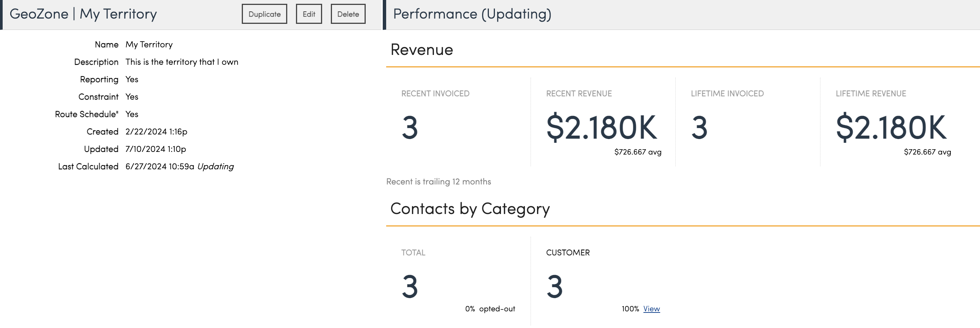The image size is (980, 328).
Task: Click the Customer category count
Action: (555, 286)
